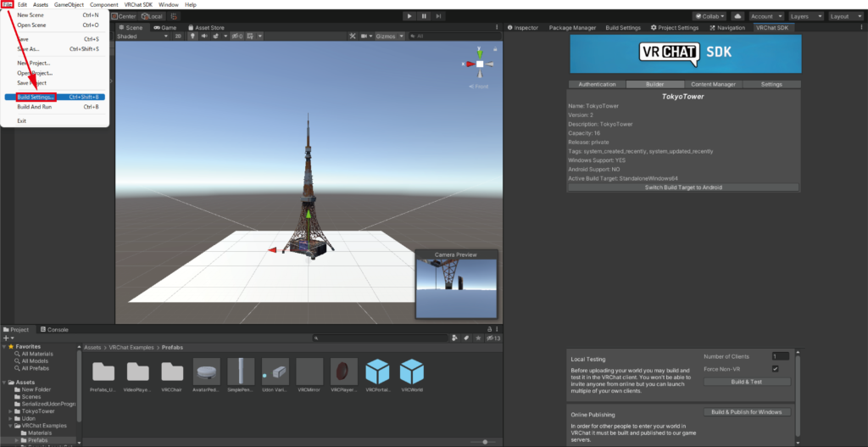Screen dimensions: 868x447
Task: Click search by type icon in Project
Action: click(x=454, y=338)
